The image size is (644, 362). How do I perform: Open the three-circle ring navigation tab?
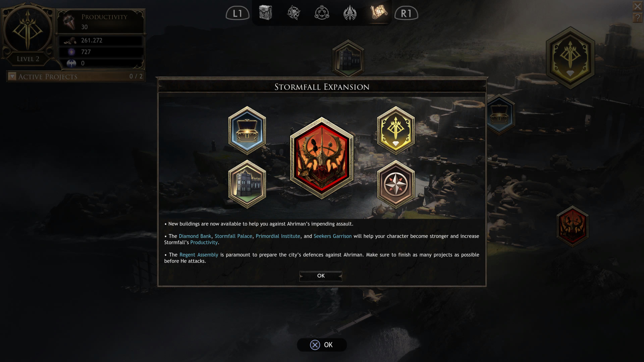coord(322,13)
